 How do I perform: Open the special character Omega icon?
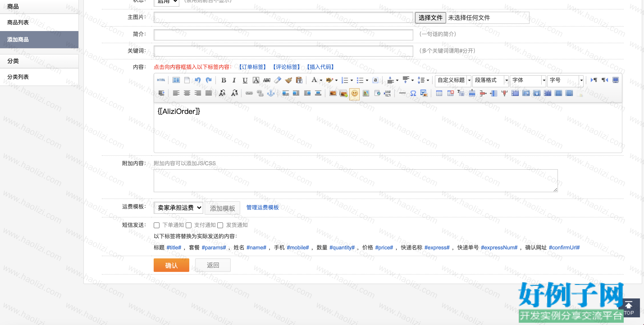[x=413, y=93]
